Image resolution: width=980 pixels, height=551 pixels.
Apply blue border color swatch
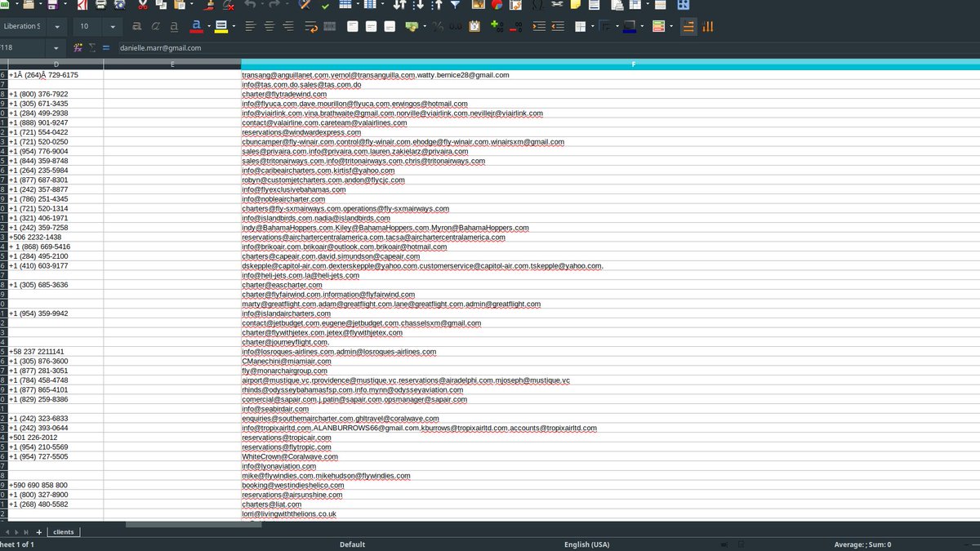coord(629,26)
